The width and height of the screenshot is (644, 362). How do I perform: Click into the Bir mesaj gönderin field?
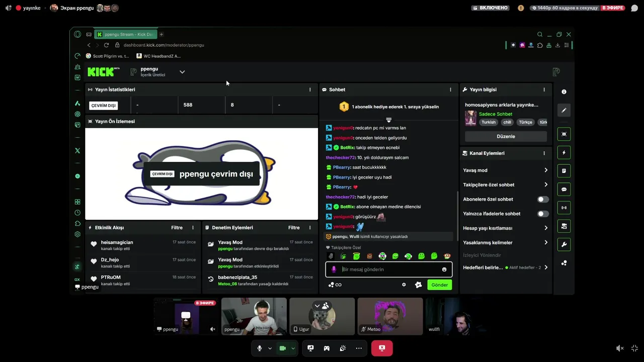pos(388,269)
